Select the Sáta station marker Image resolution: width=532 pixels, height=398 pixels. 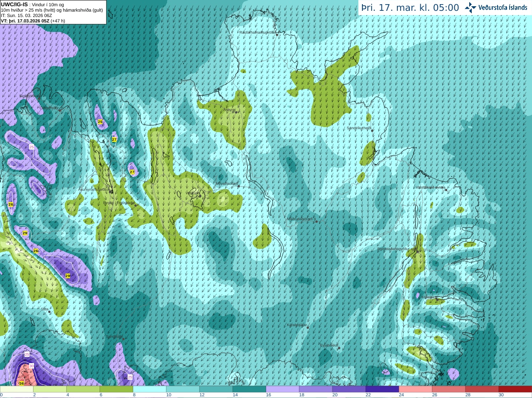49,312
